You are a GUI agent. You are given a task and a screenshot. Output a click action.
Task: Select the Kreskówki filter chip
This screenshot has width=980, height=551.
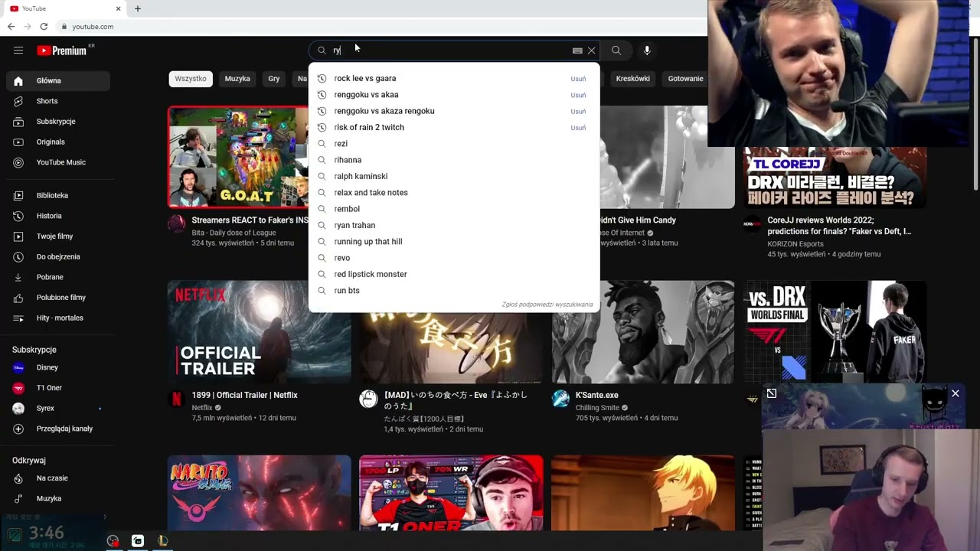tap(633, 79)
